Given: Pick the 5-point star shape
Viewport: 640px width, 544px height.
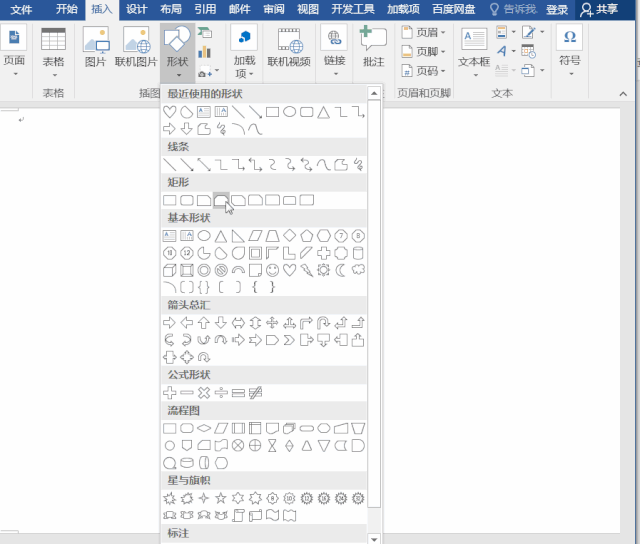Looking at the screenshot, I should click(221, 498).
